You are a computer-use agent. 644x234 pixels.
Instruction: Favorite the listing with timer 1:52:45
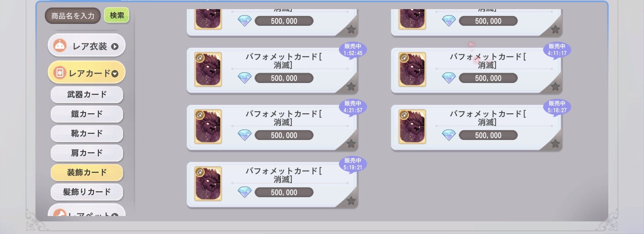pos(351,87)
